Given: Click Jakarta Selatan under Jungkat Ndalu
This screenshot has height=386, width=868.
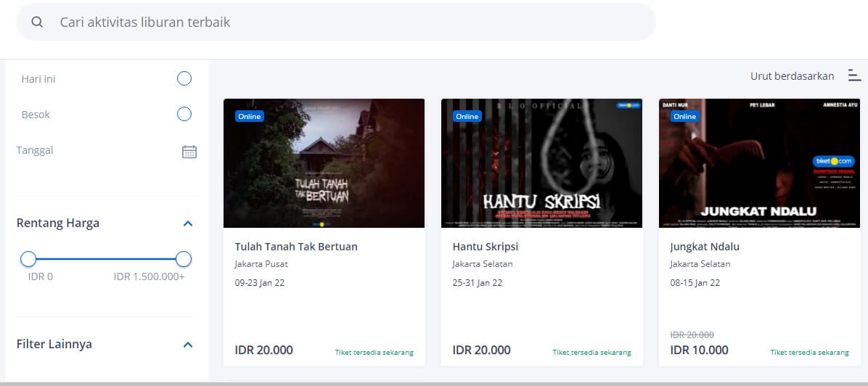Looking at the screenshot, I should [x=700, y=264].
